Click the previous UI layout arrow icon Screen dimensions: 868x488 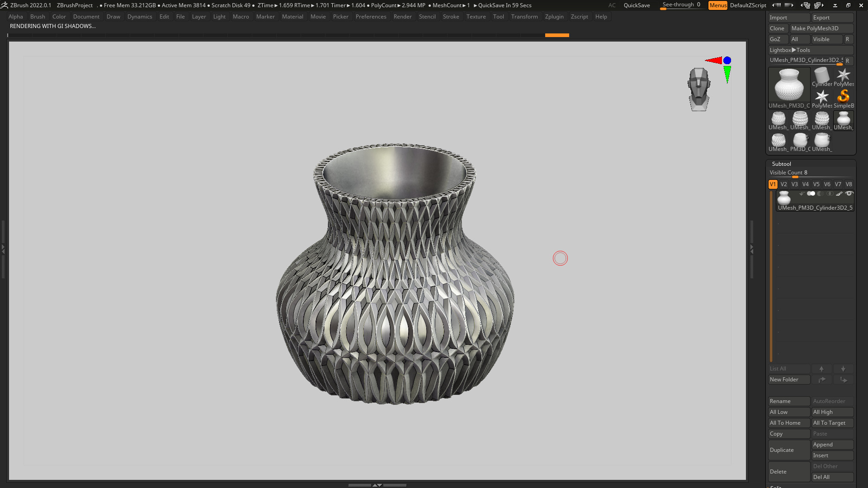click(x=805, y=5)
